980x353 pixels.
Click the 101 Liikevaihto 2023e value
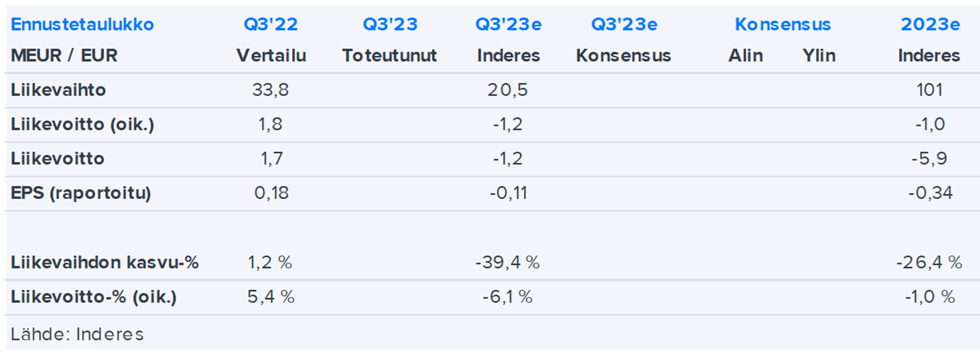point(929,90)
